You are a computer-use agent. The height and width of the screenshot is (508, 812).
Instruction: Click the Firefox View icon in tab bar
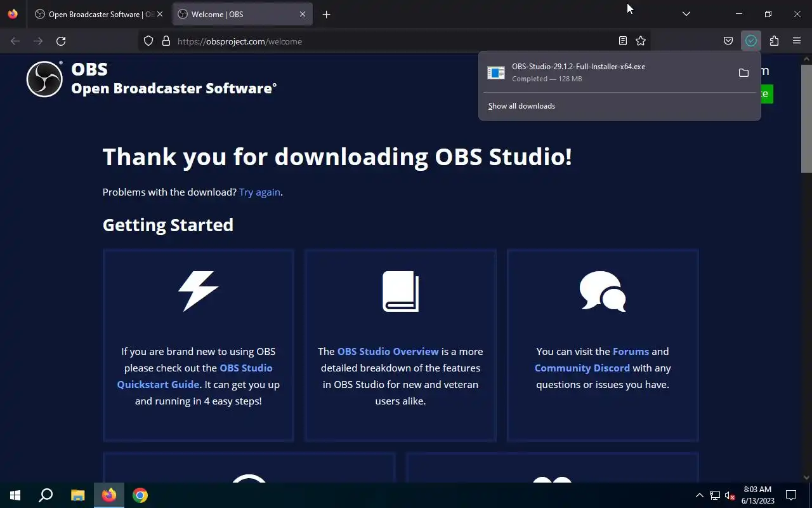(x=13, y=14)
